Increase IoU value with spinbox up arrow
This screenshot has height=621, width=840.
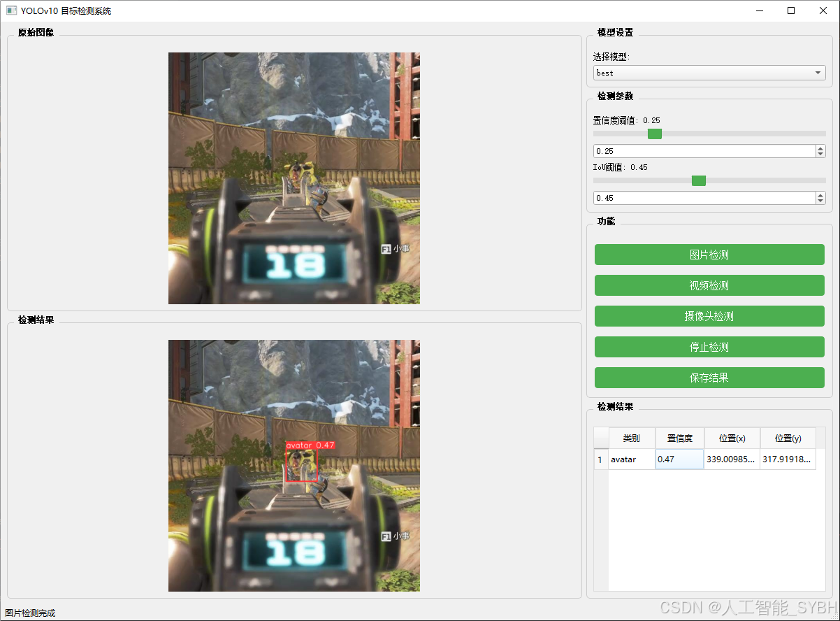820,195
